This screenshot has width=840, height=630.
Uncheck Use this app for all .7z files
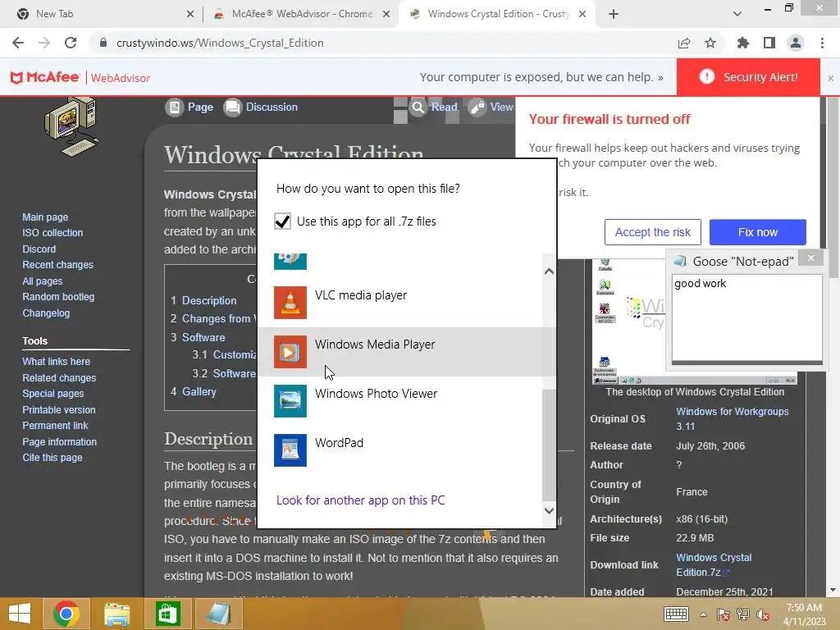click(x=282, y=221)
